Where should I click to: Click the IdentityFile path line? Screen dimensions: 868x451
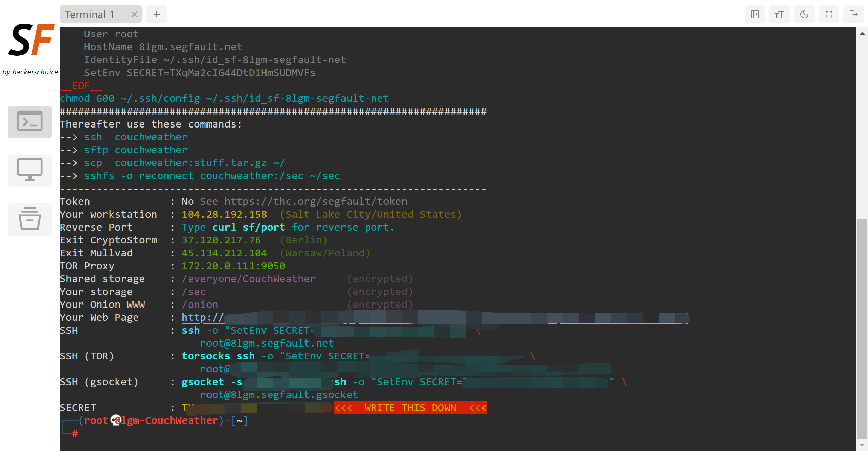[x=215, y=60]
